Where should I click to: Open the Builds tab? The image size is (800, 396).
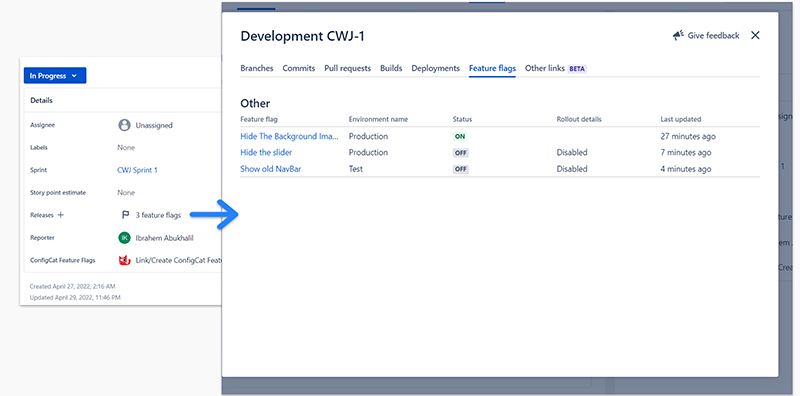pyautogui.click(x=391, y=68)
